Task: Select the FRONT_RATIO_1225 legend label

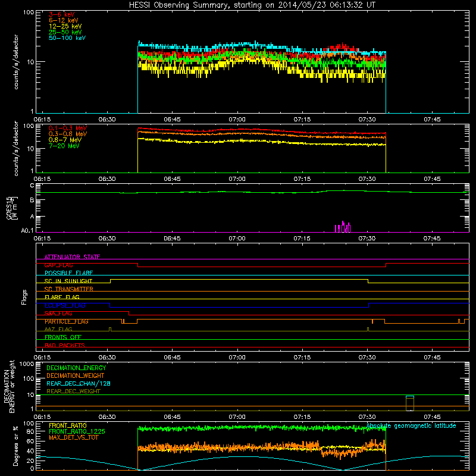Action: (x=77, y=431)
